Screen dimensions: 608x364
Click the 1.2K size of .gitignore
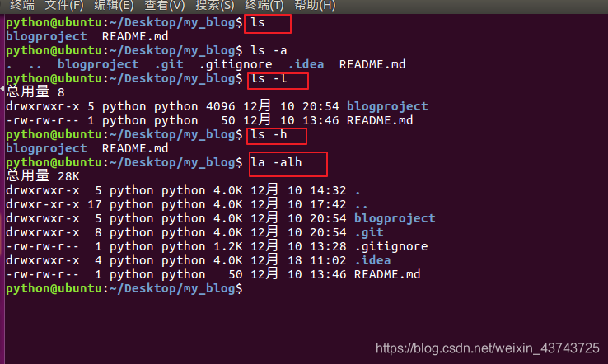pos(228,246)
